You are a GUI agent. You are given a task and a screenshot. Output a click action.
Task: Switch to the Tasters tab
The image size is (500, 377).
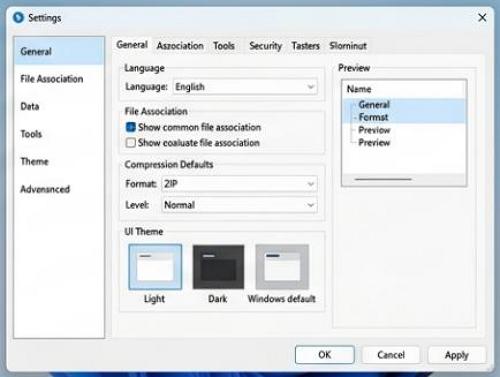305,46
